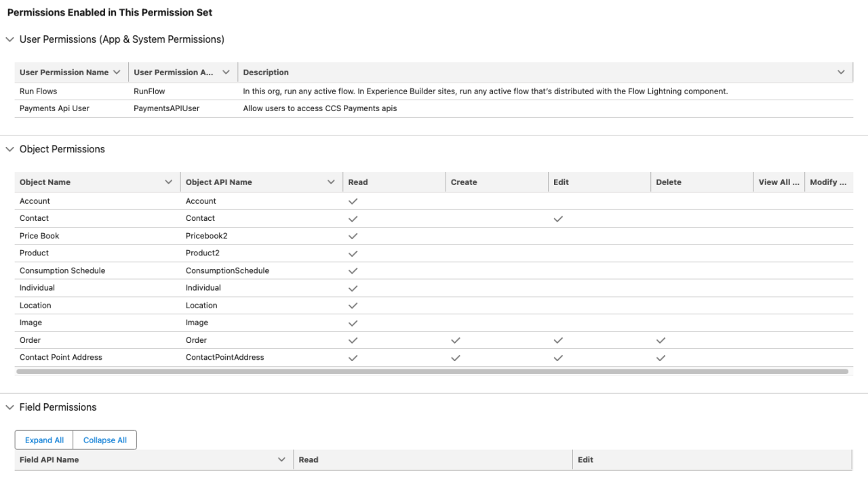This screenshot has width=868, height=496.
Task: Open Description column dropdown arrow
Action: point(841,73)
